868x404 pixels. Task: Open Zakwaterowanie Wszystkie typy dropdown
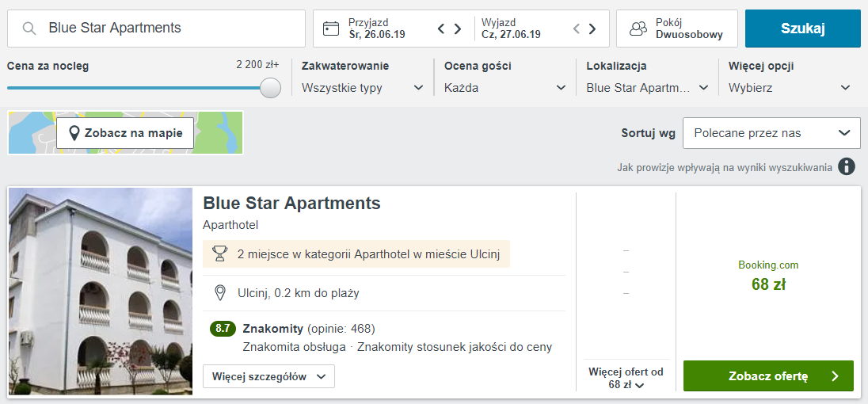coord(363,87)
